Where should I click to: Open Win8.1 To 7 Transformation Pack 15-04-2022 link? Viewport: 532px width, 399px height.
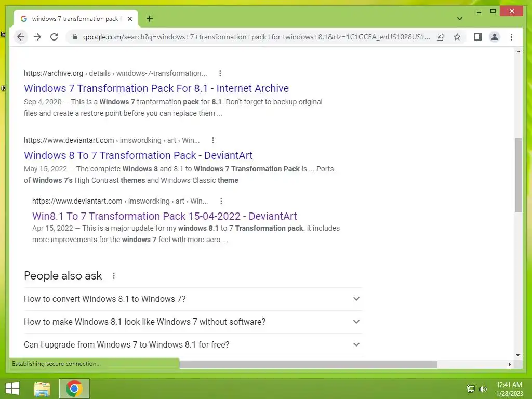(165, 216)
